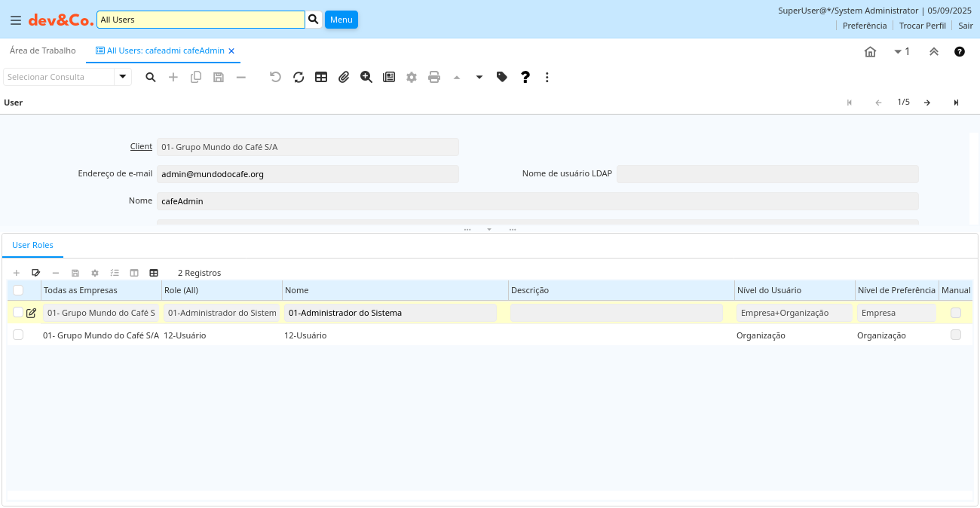This screenshot has height=508, width=980.
Task: Click the tag icon in the toolbar
Action: pyautogui.click(x=502, y=77)
